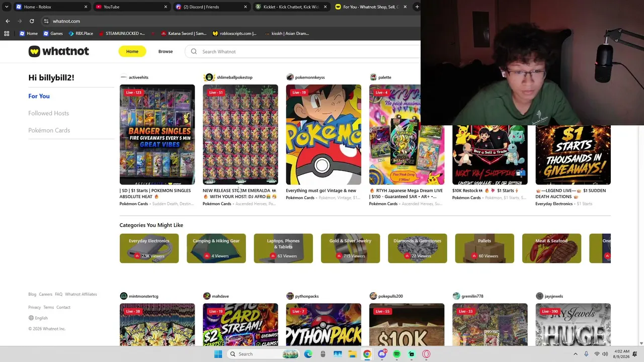Image resolution: width=644 pixels, height=362 pixels.
Task: Select Pokémon Cards in the sidebar
Action: click(49, 130)
